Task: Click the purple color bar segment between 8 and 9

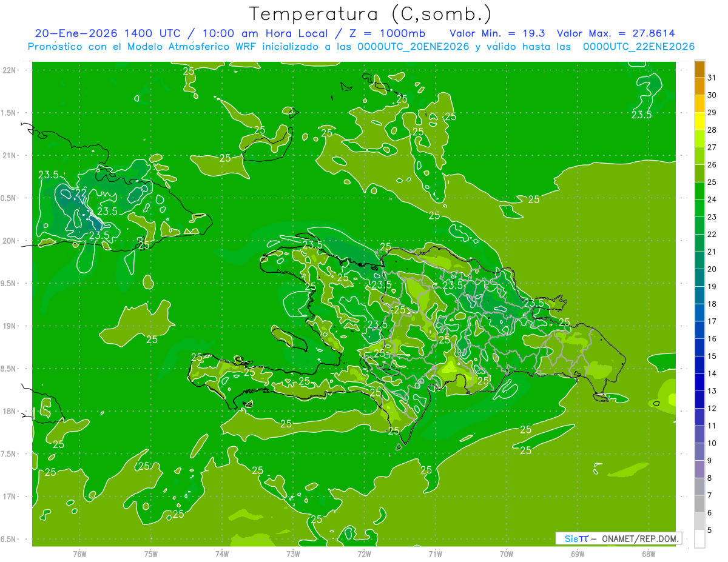Action: 699,469
